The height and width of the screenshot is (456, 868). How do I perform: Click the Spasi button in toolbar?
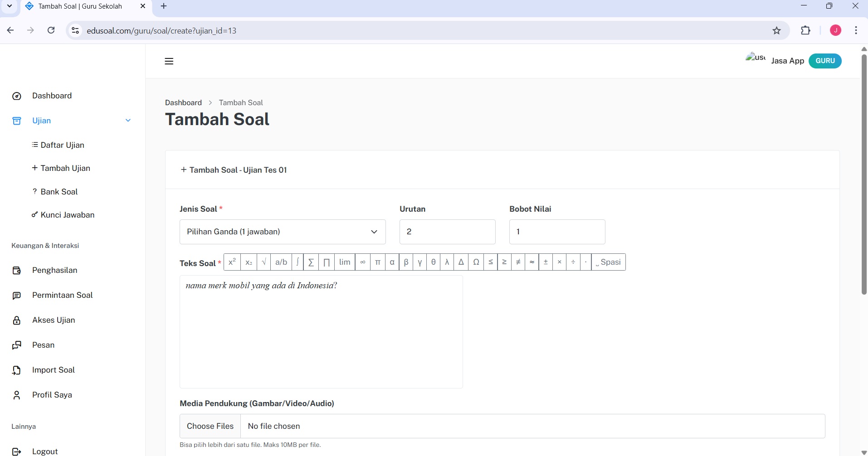click(x=608, y=262)
